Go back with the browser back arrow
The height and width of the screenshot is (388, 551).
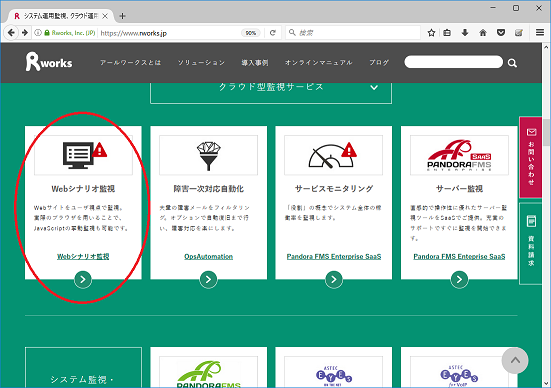click(11, 33)
